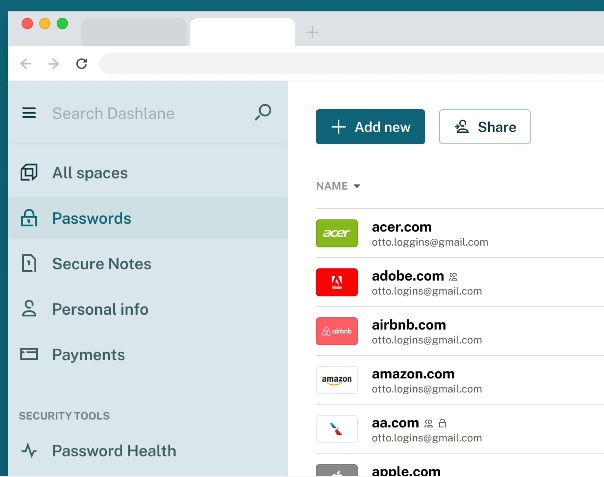Click the All spaces icon
Screen dimensions: 604x477
pos(29,173)
